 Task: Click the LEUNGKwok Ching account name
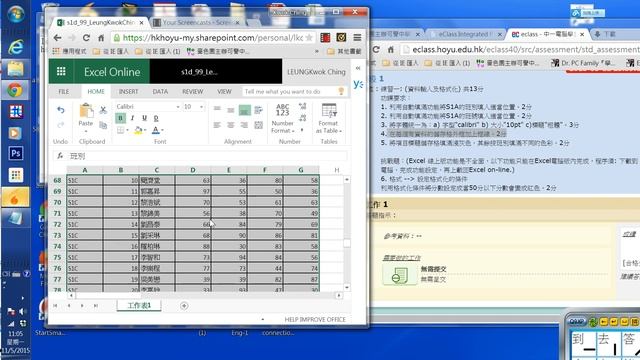point(316,72)
